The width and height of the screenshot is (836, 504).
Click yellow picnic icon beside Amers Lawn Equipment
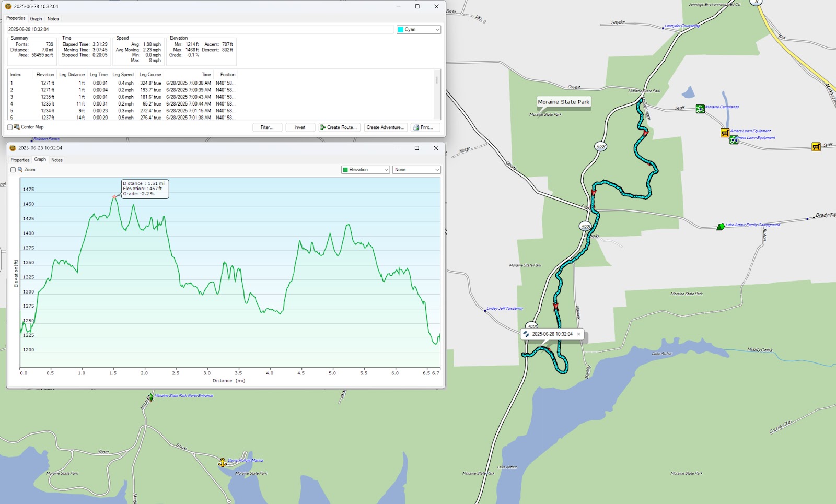click(x=725, y=133)
